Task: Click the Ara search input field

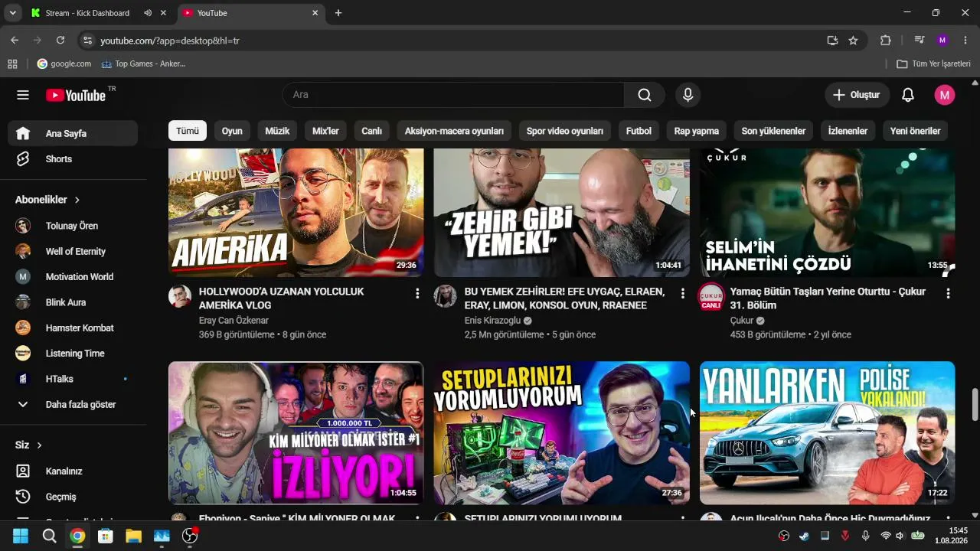Action: tap(453, 95)
